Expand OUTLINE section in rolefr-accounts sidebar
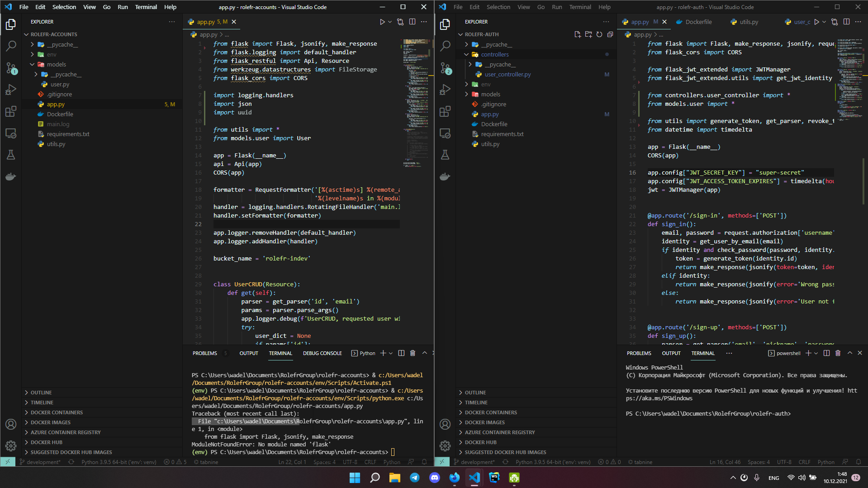 point(102,393)
